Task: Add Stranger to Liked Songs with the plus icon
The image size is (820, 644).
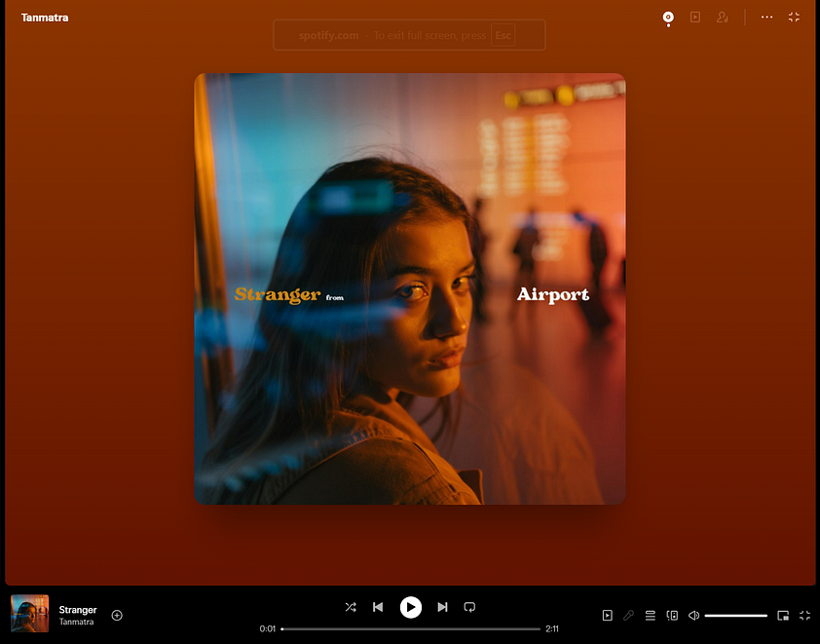Action: (x=117, y=615)
